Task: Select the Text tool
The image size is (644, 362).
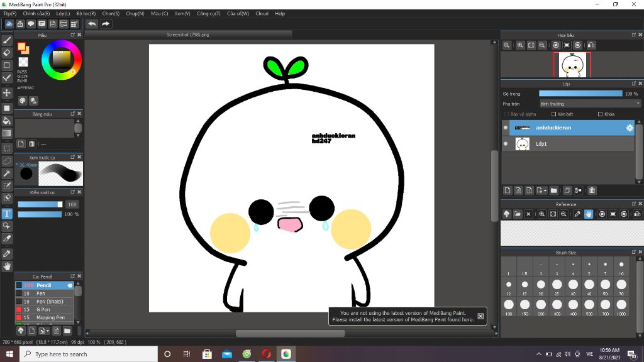Action: 7,214
